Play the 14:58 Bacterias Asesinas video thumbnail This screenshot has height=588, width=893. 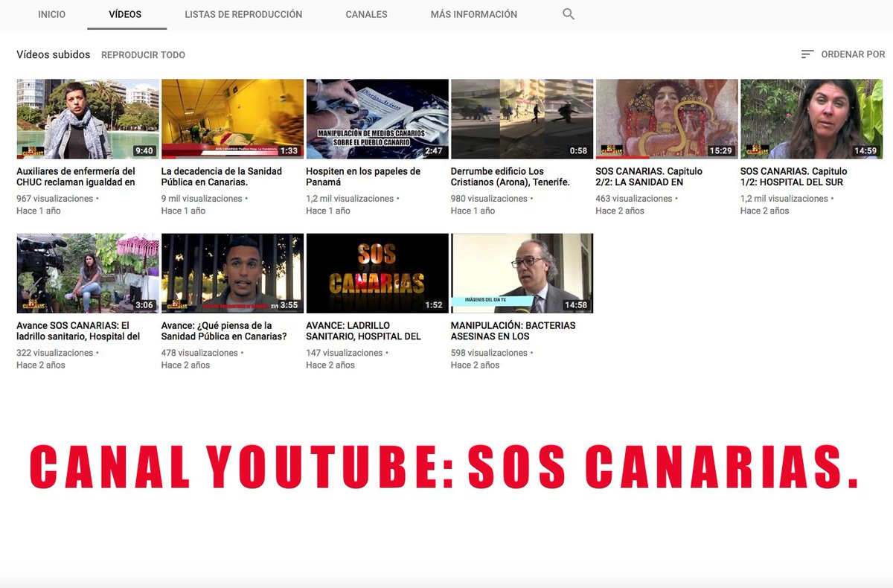click(522, 273)
